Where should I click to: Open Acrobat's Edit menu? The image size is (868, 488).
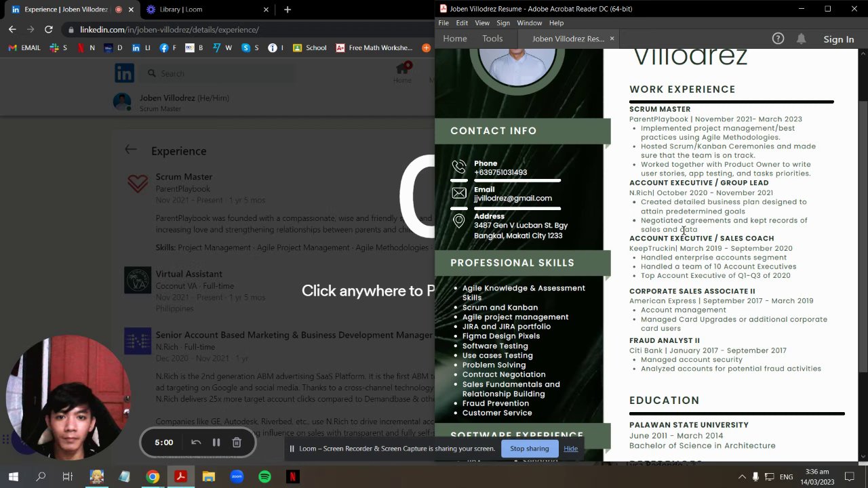click(x=462, y=23)
